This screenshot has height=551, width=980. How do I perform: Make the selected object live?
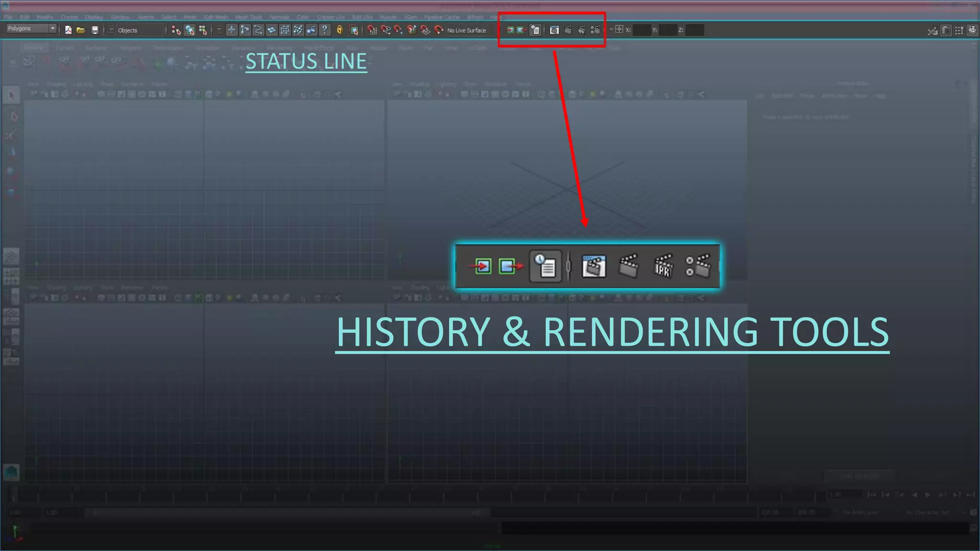click(x=439, y=30)
